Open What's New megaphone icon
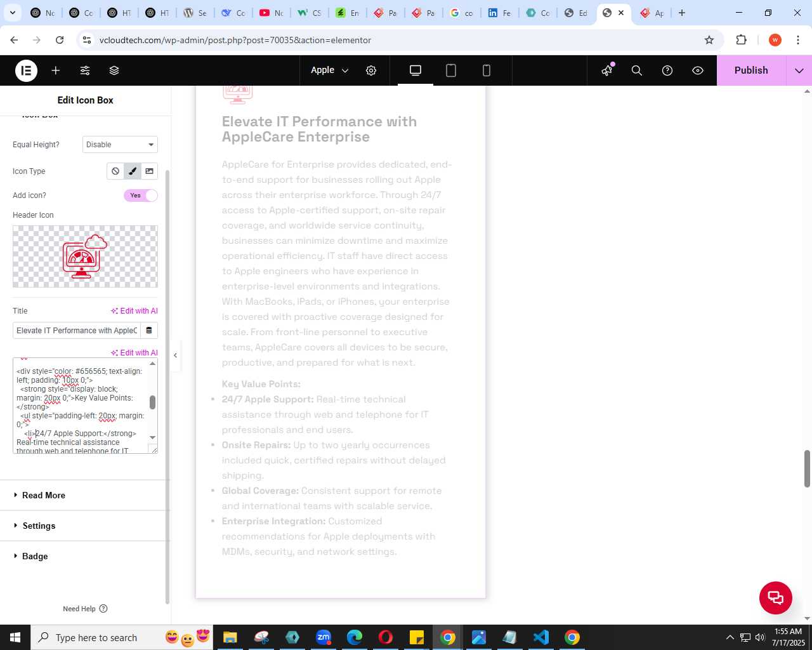This screenshot has width=812, height=650. 607,70
